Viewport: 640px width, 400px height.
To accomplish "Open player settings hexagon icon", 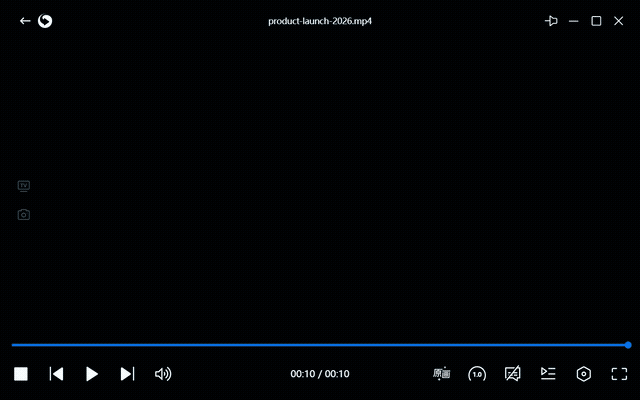I will (x=584, y=374).
